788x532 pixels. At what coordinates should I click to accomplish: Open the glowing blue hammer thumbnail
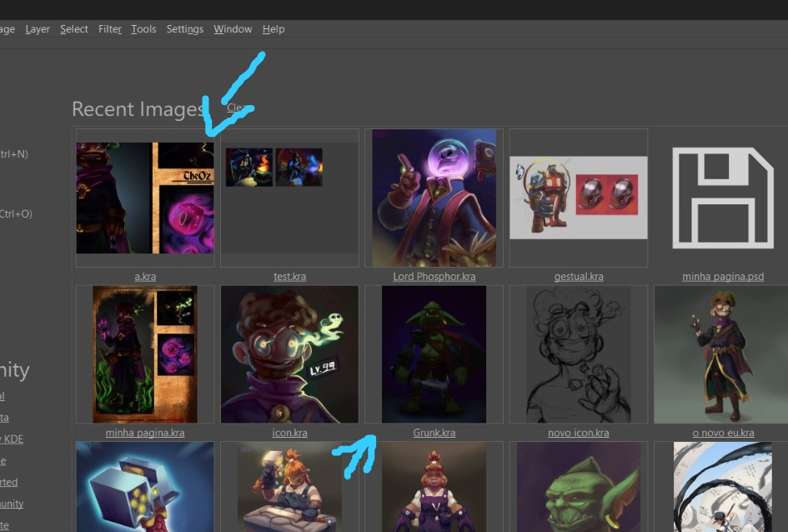tap(145, 487)
